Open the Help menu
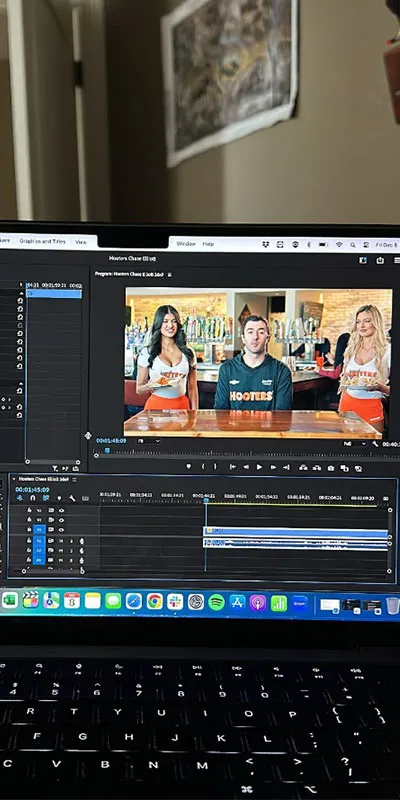This screenshot has width=400, height=800. pyautogui.click(x=208, y=244)
